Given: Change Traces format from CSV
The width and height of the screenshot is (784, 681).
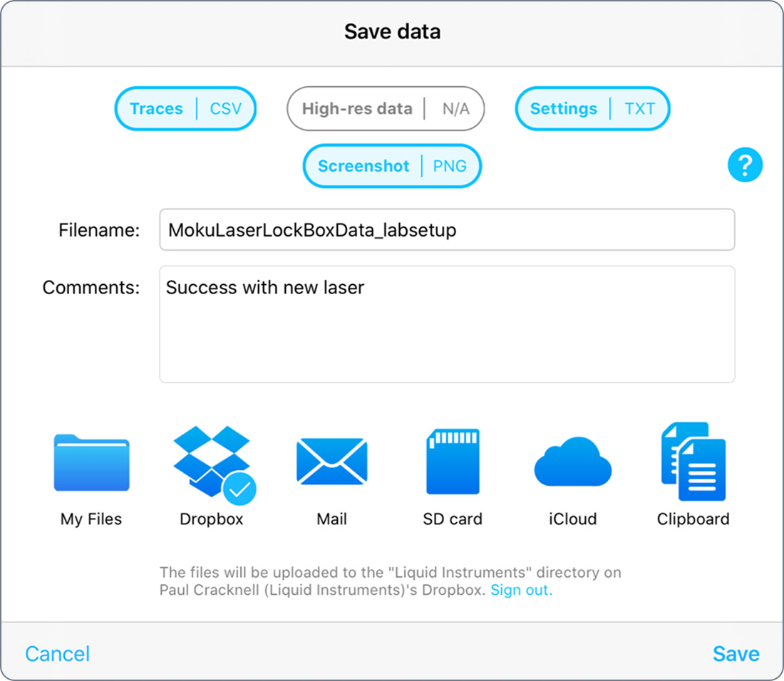Looking at the screenshot, I should (x=225, y=108).
